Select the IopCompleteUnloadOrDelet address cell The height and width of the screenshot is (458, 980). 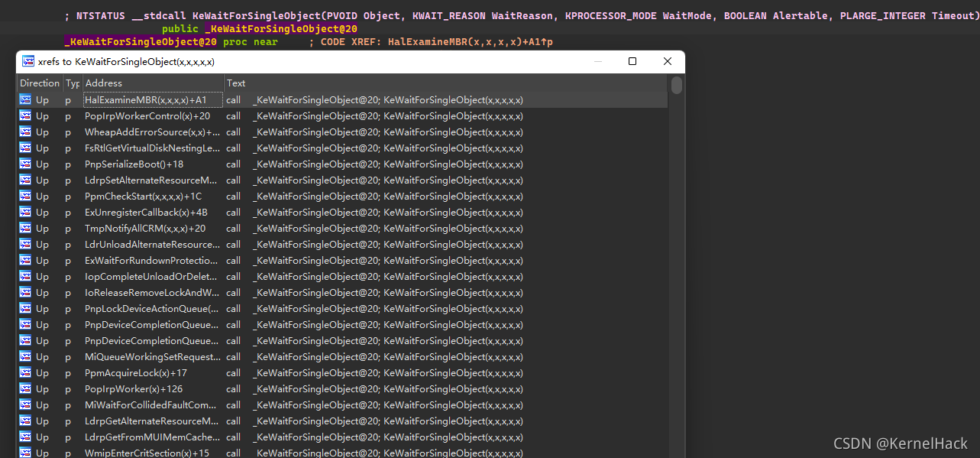[152, 276]
